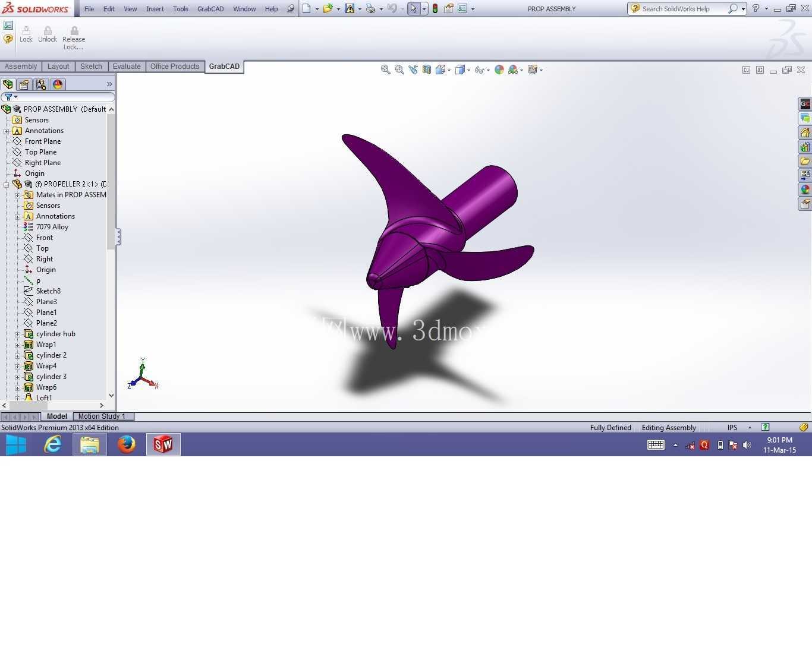Open the Insert menu
Image resolution: width=812 pixels, height=663 pixels.
(155, 9)
